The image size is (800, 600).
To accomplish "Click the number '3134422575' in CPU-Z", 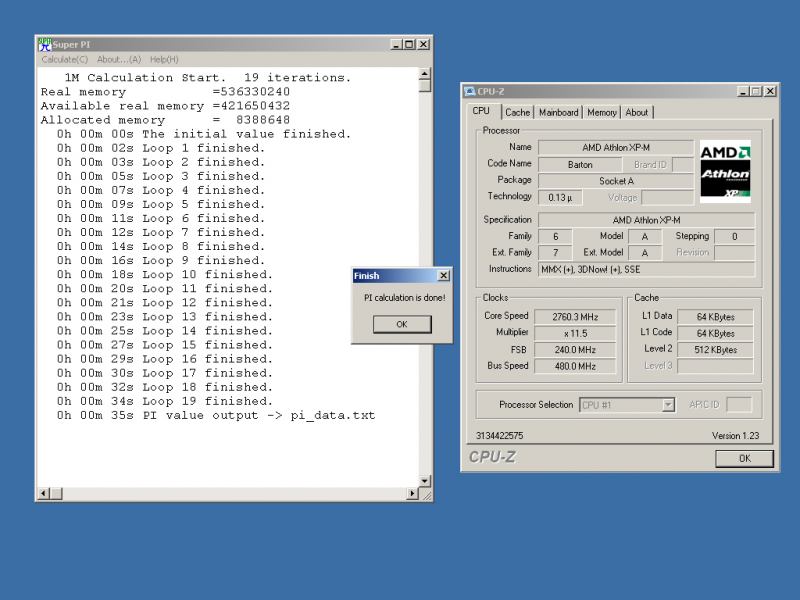I will click(499, 435).
